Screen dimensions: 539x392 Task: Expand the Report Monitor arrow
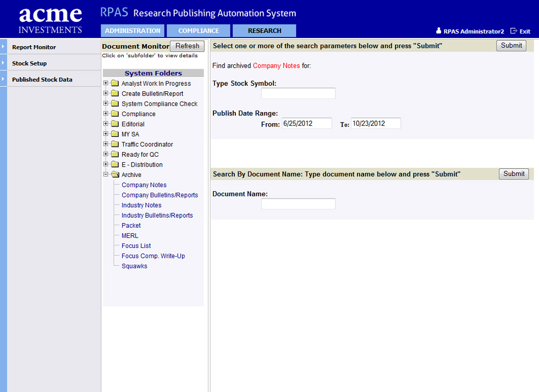pos(3,46)
